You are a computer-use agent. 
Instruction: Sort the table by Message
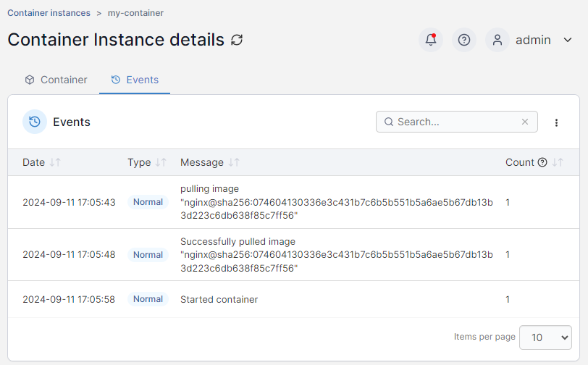coord(233,162)
